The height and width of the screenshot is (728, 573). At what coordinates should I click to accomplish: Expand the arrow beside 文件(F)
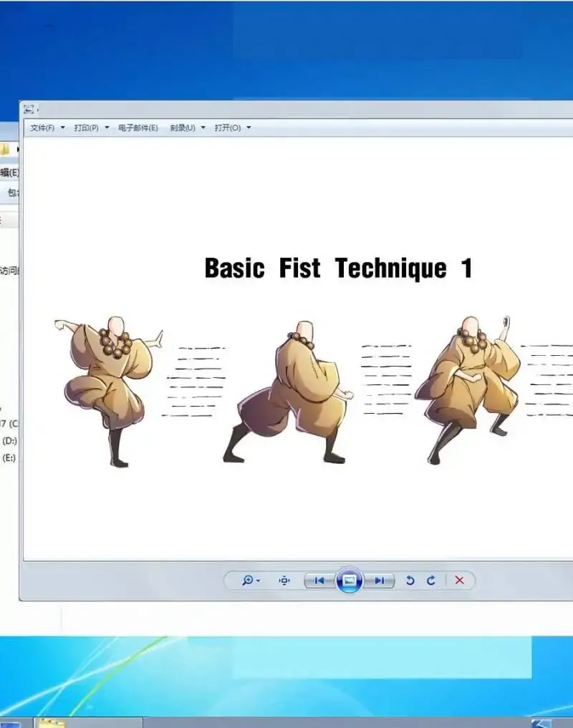click(62, 127)
